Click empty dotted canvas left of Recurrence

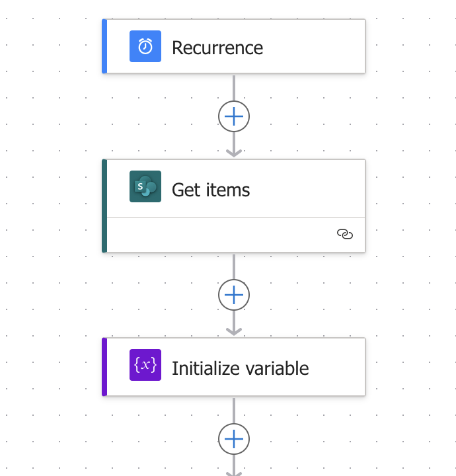(50, 46)
